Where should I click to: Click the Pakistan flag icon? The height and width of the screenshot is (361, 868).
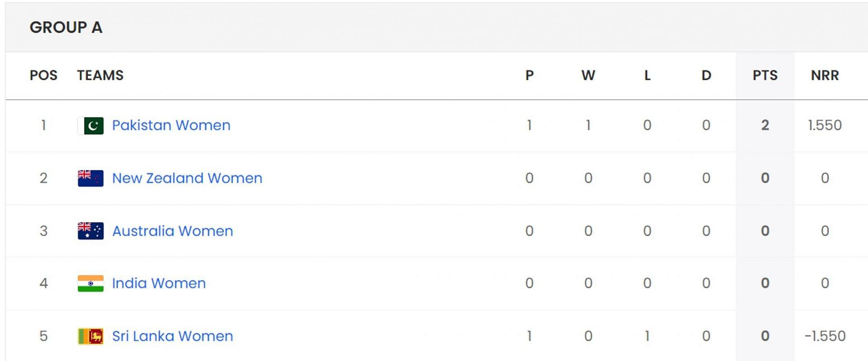[x=90, y=125]
